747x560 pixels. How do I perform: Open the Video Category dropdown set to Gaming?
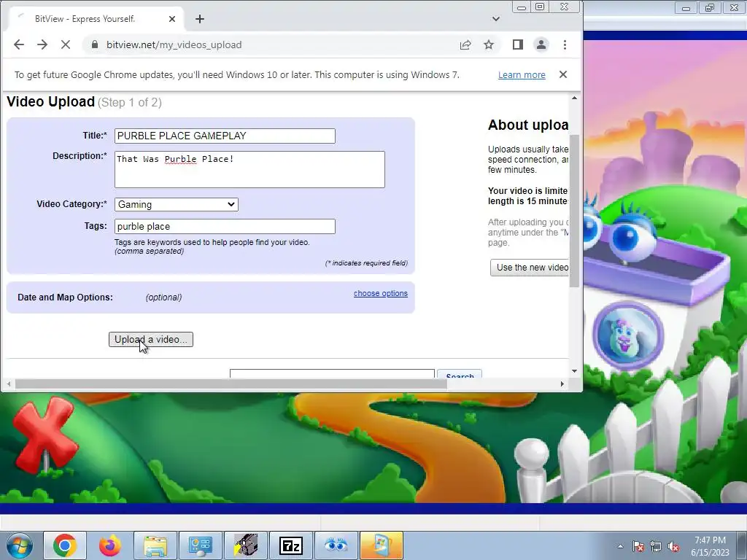pos(177,204)
